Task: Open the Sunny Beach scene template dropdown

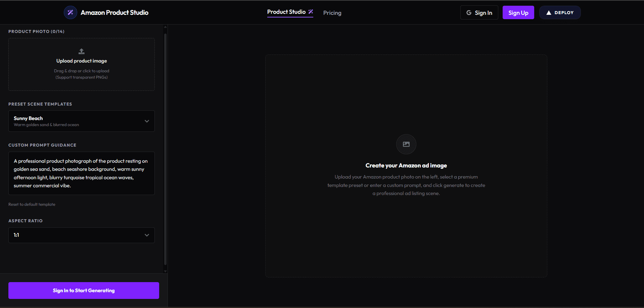Action: (x=82, y=121)
